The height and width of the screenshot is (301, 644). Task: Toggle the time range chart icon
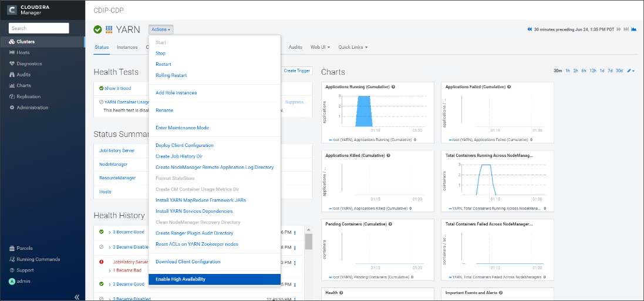click(x=634, y=29)
